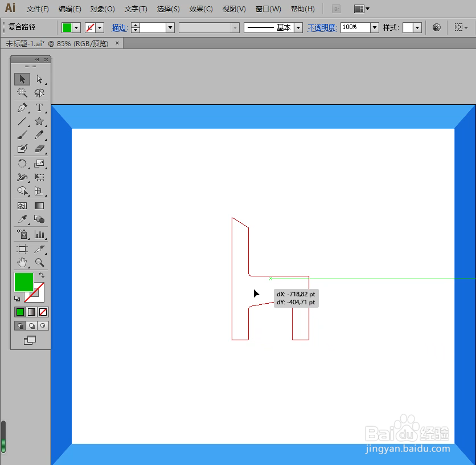
Task: Open stroke weight dropdown
Action: (x=170, y=28)
